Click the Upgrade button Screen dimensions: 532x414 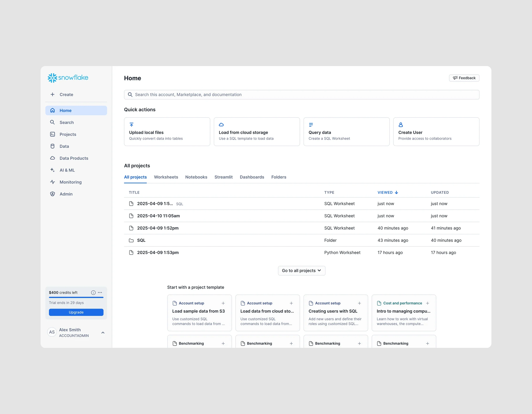coord(76,312)
